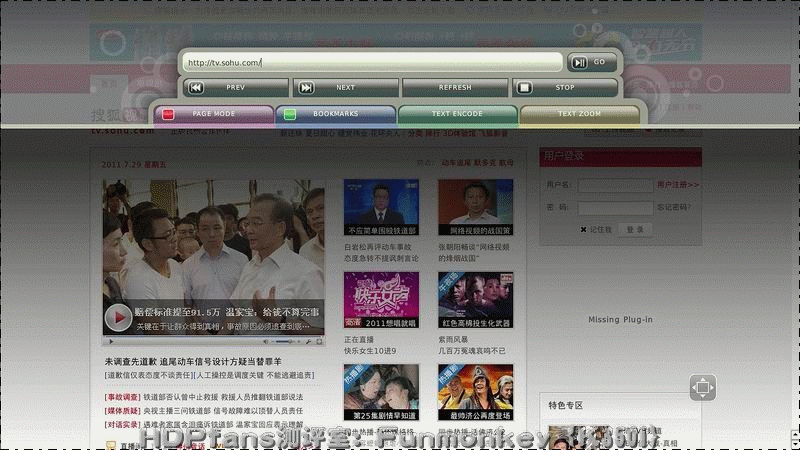
Task: Click the 登录 login button
Action: (635, 230)
